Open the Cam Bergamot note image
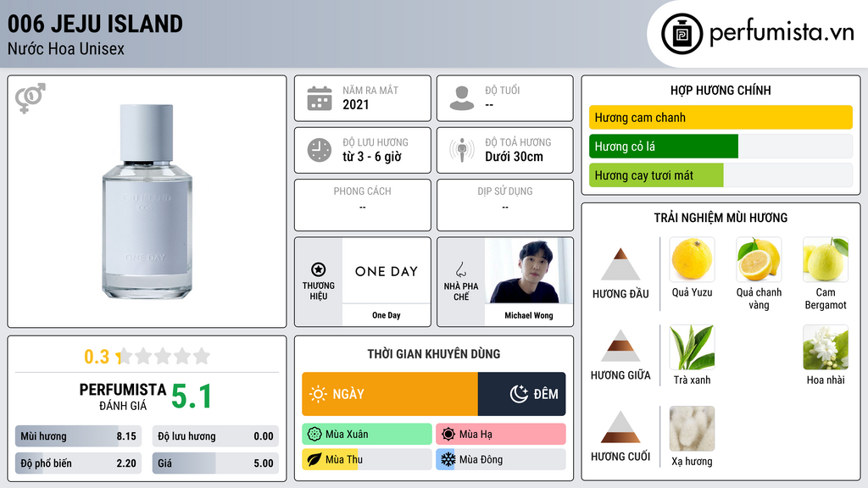Image resolution: width=868 pixels, height=488 pixels. click(826, 259)
